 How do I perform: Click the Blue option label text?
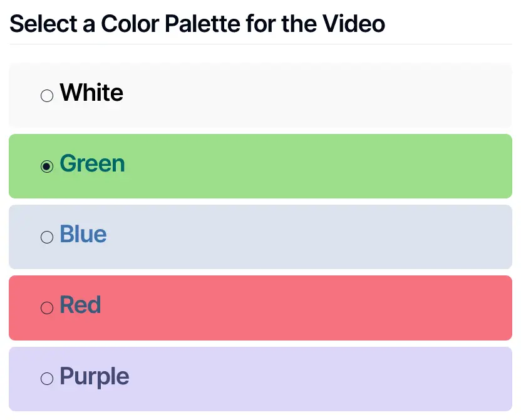(83, 235)
